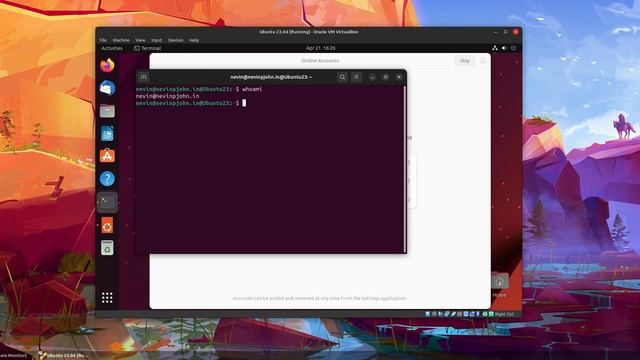
Task: Click the power icon in GNOME top bar
Action: point(513,48)
